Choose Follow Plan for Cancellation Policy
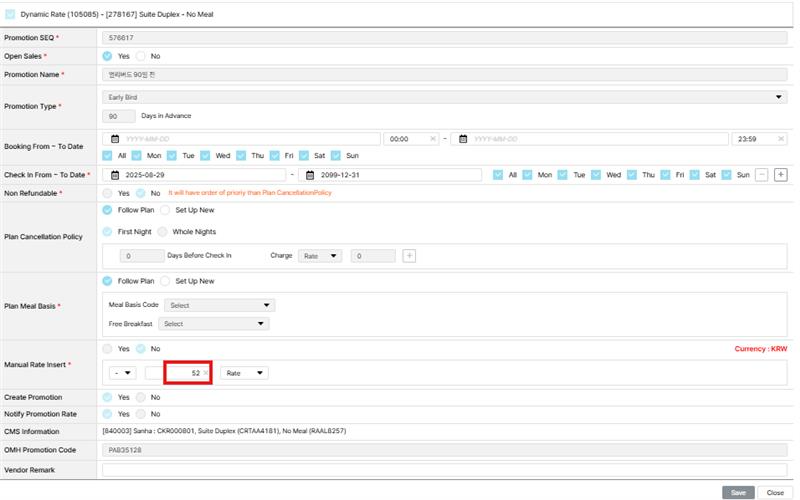The height and width of the screenshot is (500, 800). [107, 210]
